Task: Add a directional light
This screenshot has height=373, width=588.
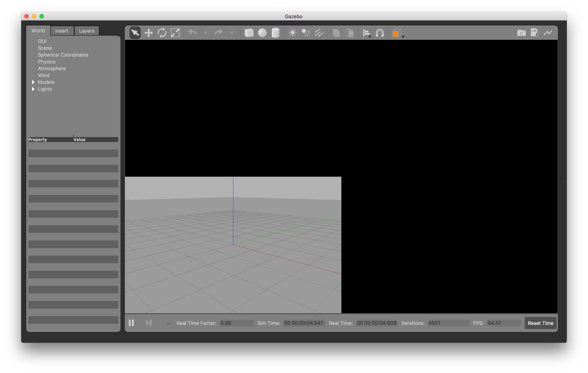Action: coord(319,33)
